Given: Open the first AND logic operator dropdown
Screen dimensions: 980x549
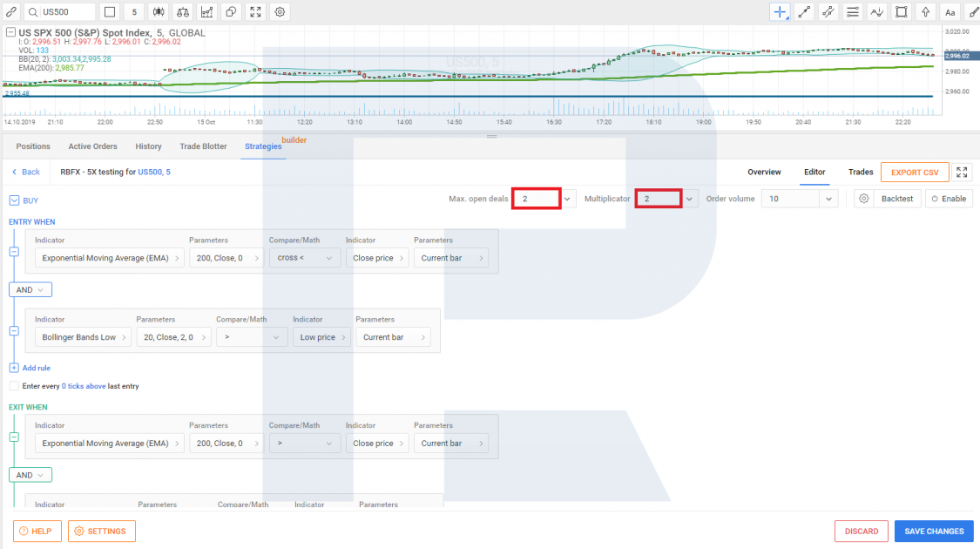Looking at the screenshot, I should tap(30, 289).
